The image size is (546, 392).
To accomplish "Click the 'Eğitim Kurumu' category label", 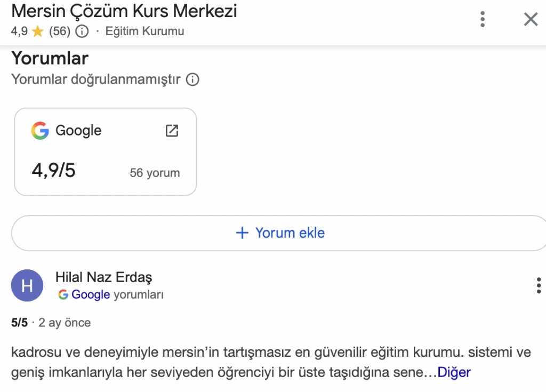I will 144,31.
